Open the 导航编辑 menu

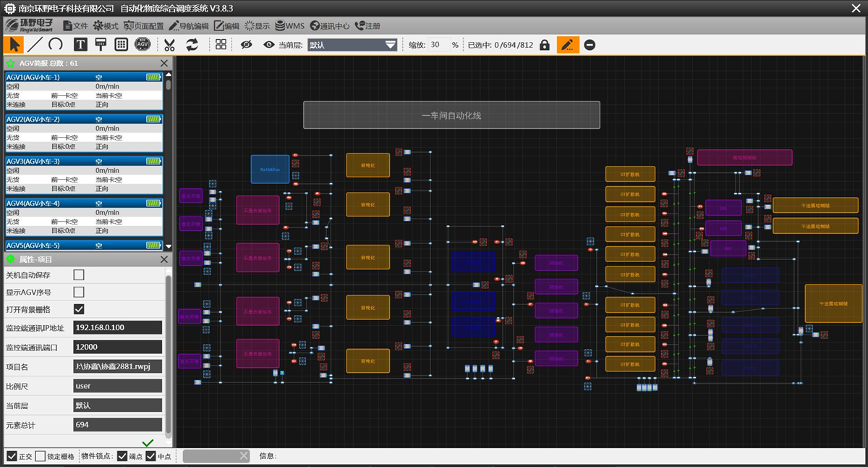click(187, 26)
